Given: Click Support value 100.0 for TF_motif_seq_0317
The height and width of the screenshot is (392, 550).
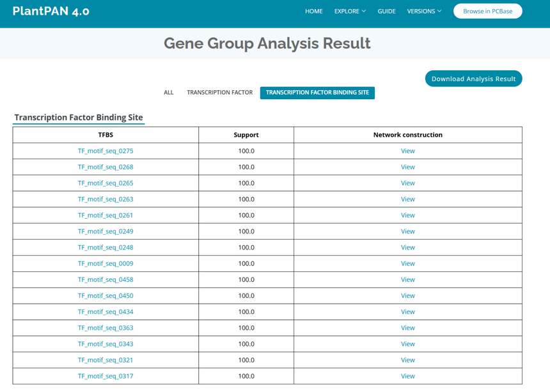Looking at the screenshot, I should [246, 376].
